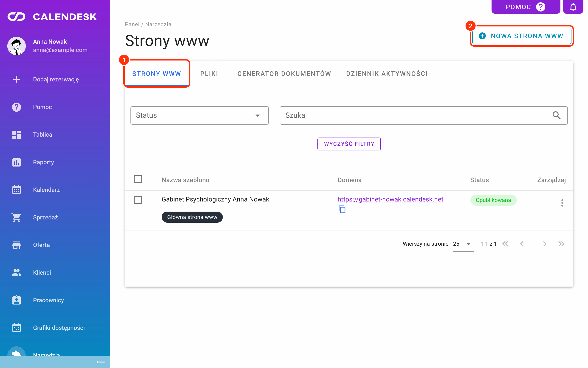Open the three-dot manage menu for Gabinet Psychologiczny

coord(562,203)
